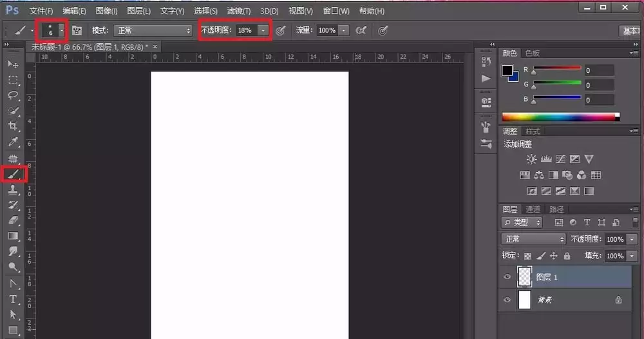Toggle pressure for opacity button
The width and height of the screenshot is (644, 339).
281,30
